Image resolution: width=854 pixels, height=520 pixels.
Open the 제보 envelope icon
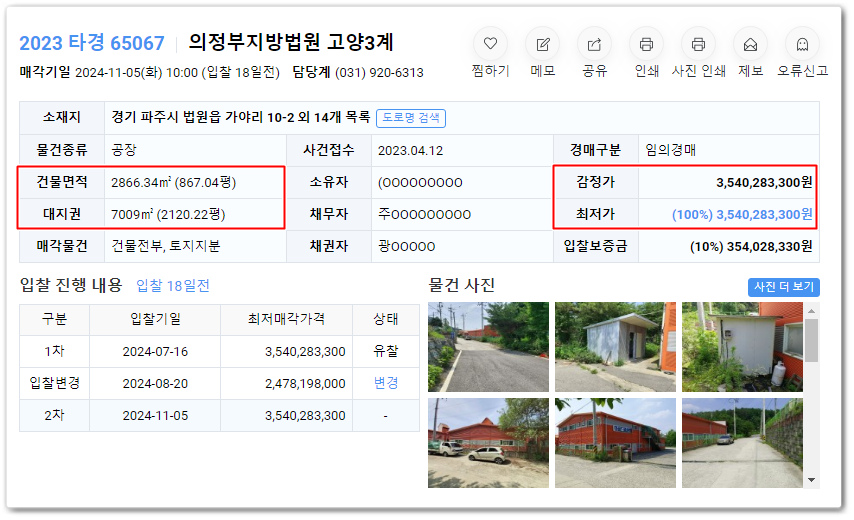coord(750,44)
